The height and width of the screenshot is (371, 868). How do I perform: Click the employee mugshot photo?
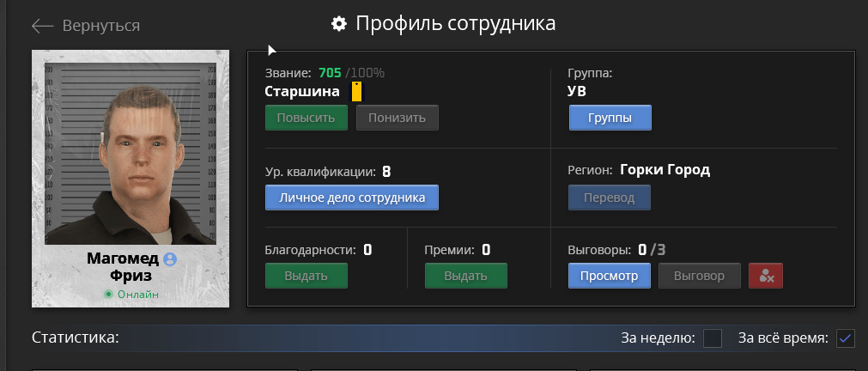pos(131,154)
